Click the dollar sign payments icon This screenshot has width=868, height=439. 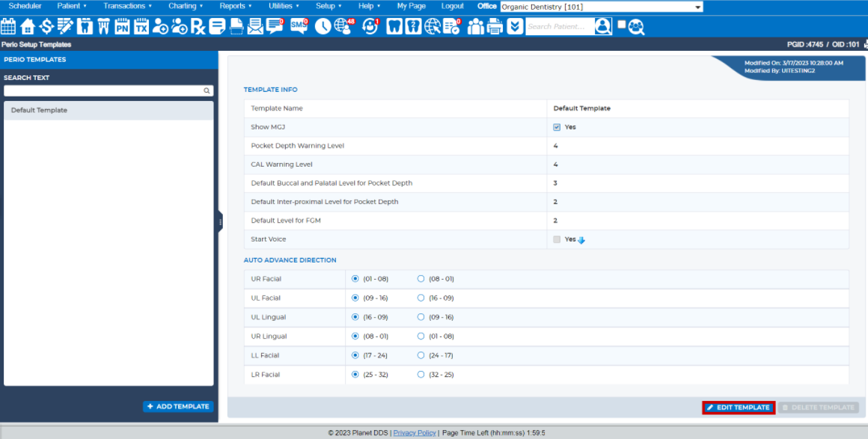[x=46, y=26]
